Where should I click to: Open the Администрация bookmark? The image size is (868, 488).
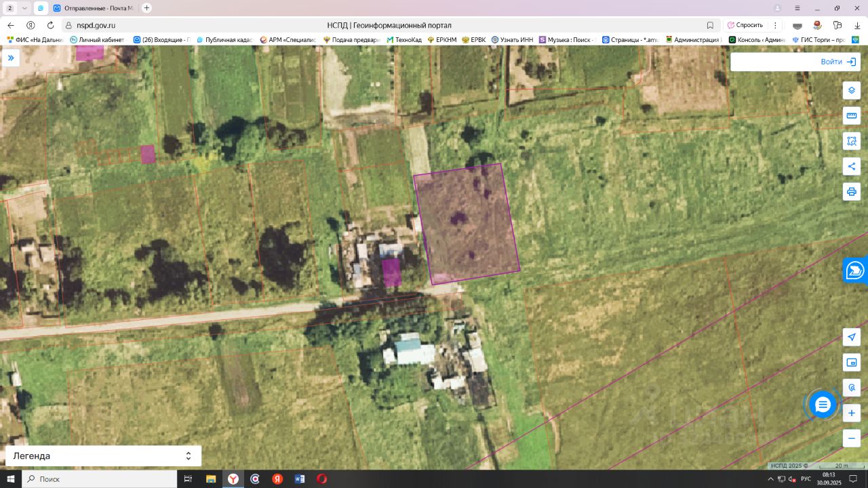click(x=692, y=40)
